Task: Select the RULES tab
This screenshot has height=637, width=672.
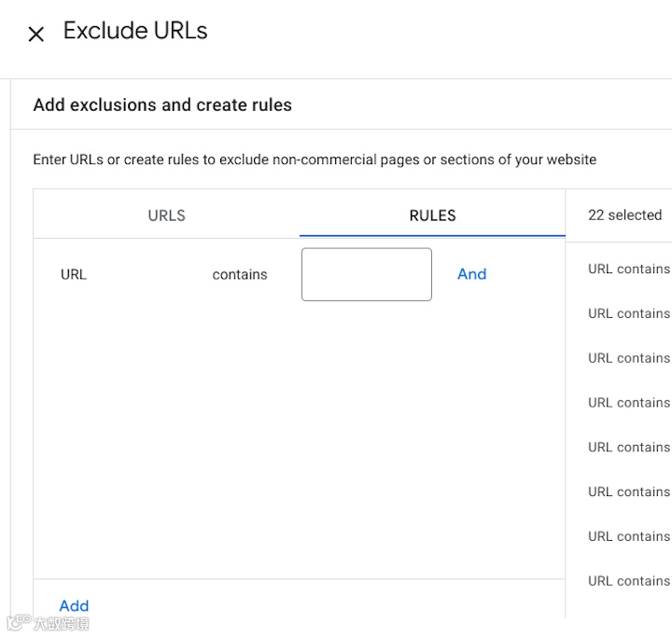Action: [x=432, y=215]
